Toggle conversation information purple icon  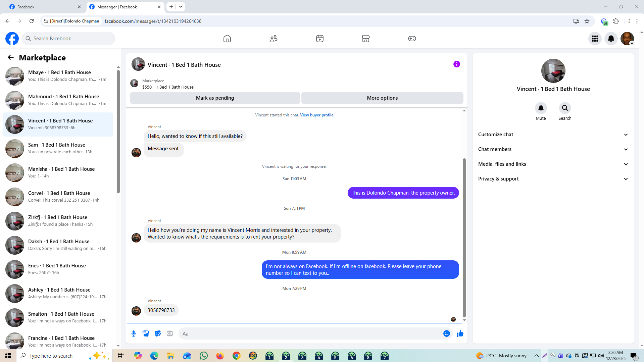tap(457, 64)
